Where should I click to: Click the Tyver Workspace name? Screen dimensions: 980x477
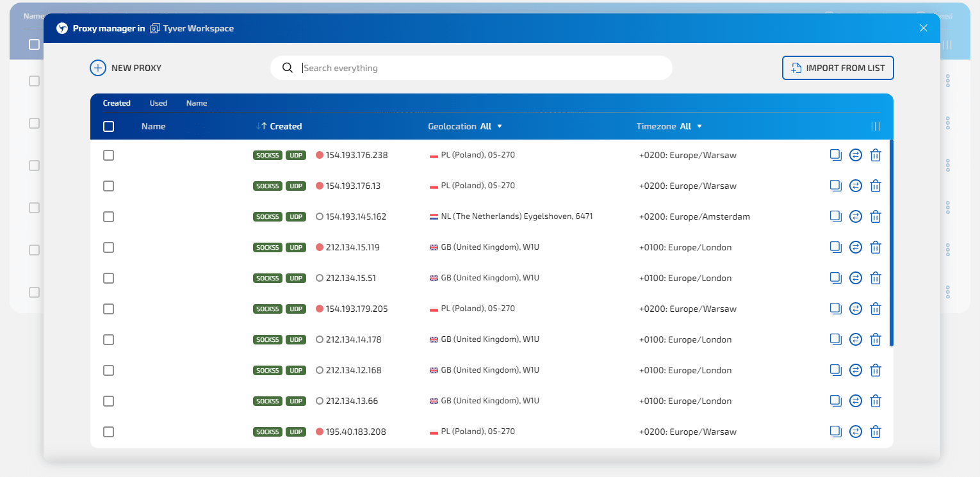199,28
